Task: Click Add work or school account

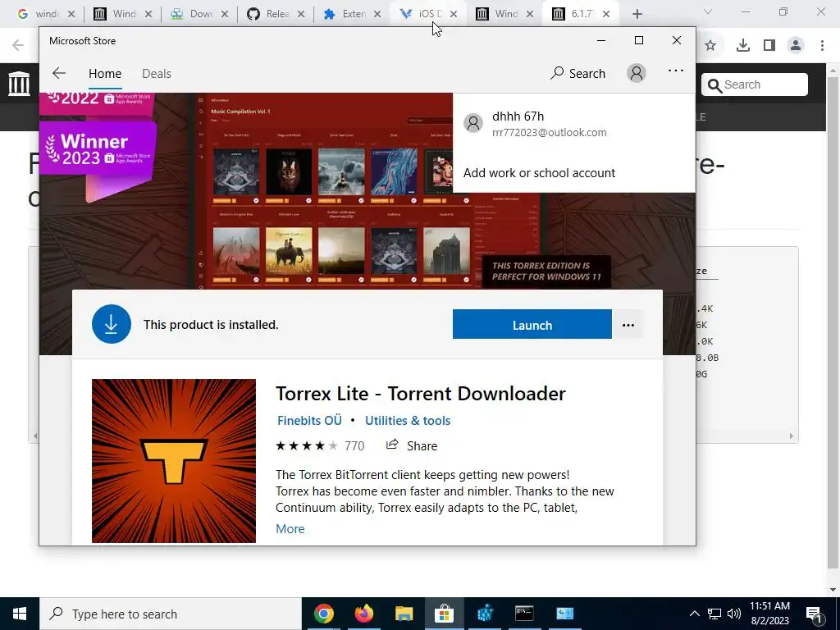Action: [x=539, y=173]
